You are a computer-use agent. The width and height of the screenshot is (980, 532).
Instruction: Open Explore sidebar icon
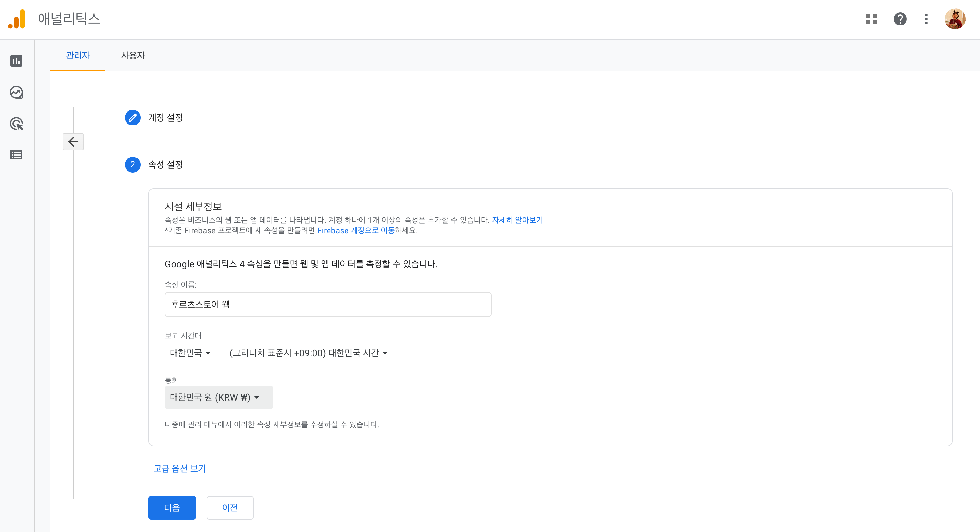pyautogui.click(x=16, y=92)
